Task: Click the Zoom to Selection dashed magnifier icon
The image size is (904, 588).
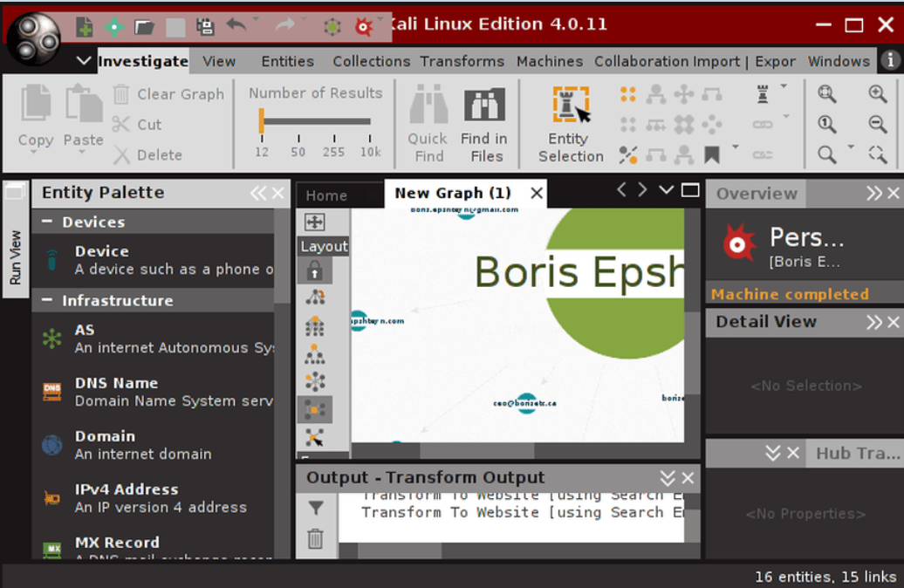Action: click(878, 154)
